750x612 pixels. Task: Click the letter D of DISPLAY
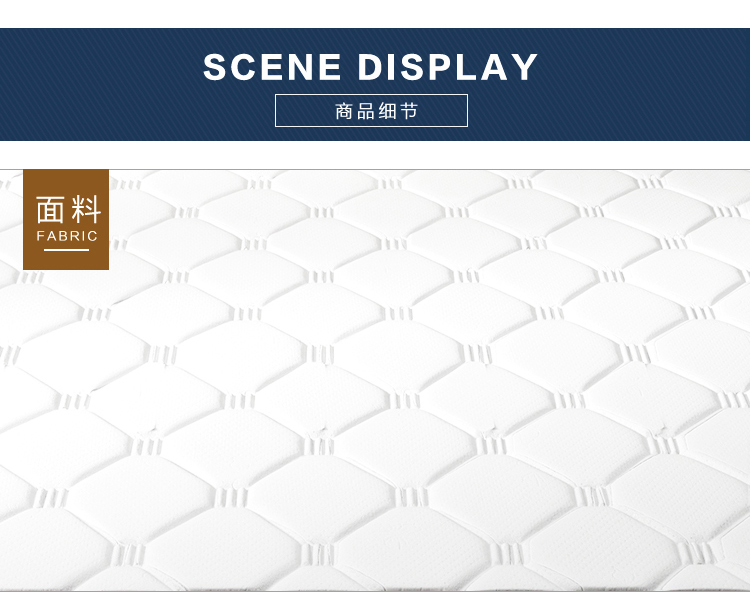coord(371,67)
